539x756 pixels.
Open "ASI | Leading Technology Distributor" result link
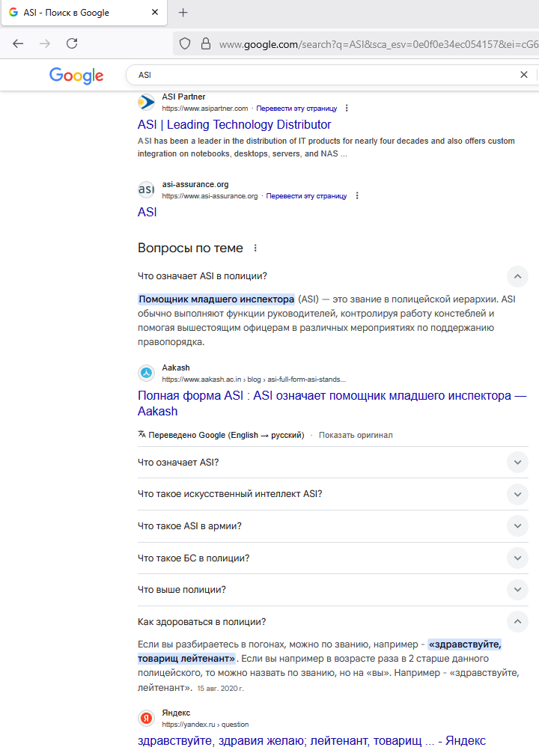[x=234, y=125]
